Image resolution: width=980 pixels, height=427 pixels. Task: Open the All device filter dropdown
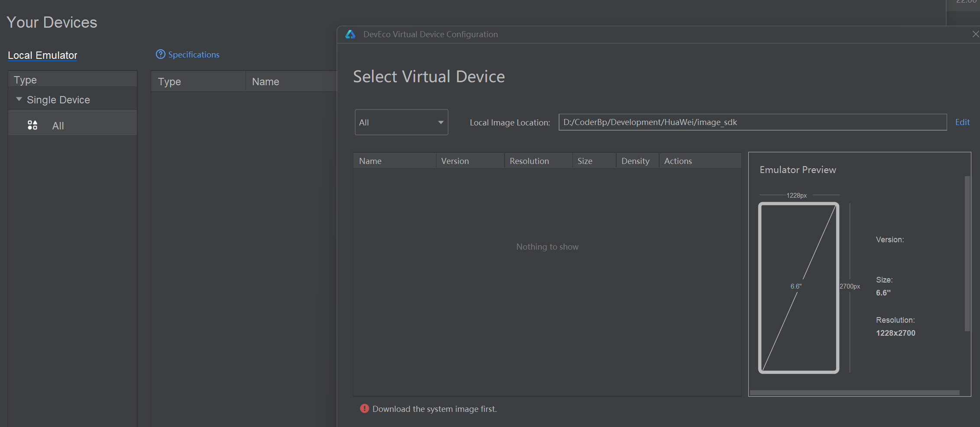[x=401, y=122]
